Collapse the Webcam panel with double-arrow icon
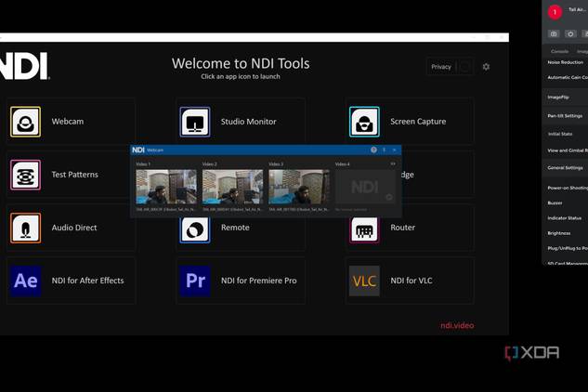The width and height of the screenshot is (588, 392). click(x=393, y=163)
